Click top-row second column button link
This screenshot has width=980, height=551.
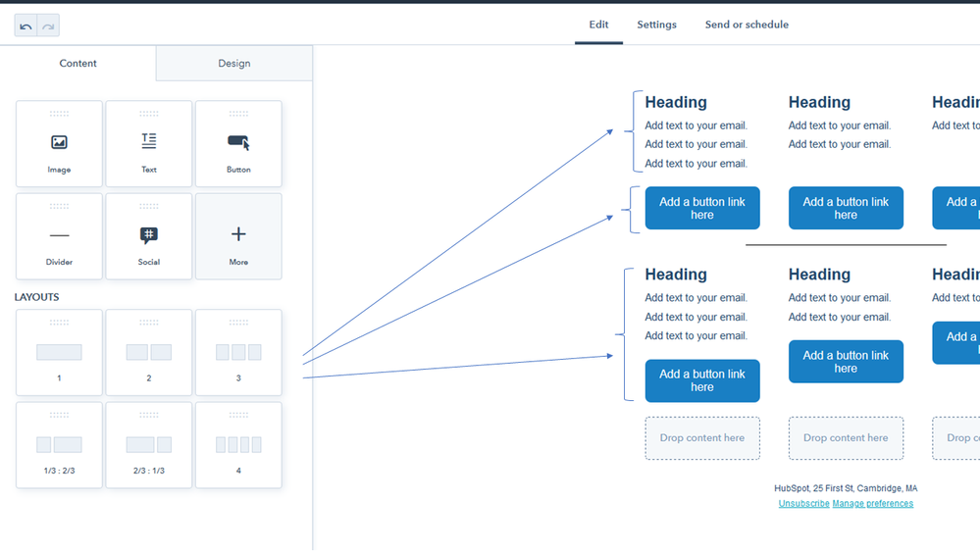pos(846,208)
